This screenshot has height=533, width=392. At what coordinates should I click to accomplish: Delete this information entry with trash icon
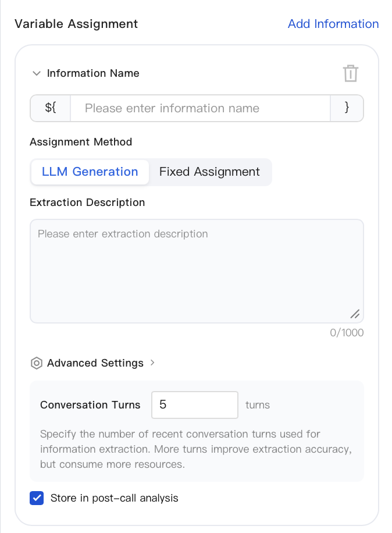pos(350,73)
